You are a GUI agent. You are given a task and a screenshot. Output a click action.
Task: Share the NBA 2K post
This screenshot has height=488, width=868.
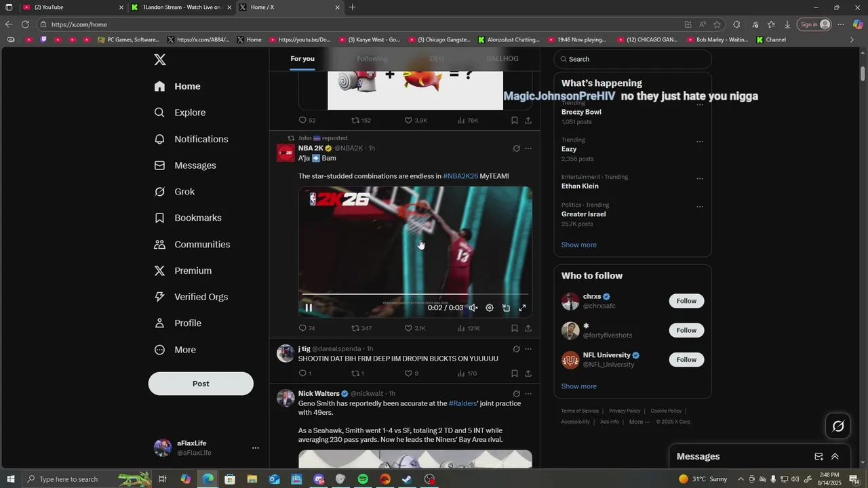(528, 328)
